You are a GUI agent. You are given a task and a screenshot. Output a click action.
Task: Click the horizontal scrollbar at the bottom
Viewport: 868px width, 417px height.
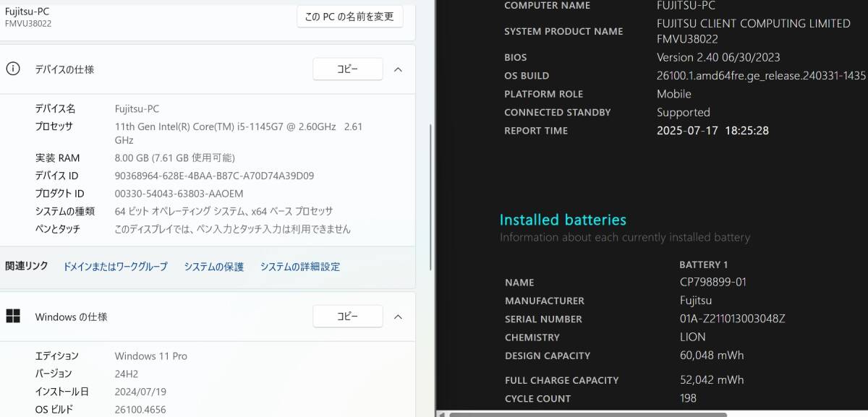[x=590, y=413]
